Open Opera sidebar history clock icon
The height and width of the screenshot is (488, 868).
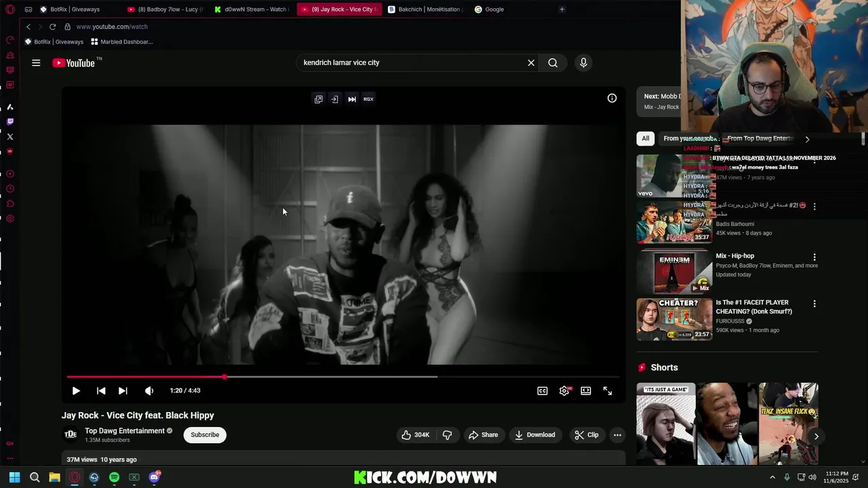pos(10,189)
